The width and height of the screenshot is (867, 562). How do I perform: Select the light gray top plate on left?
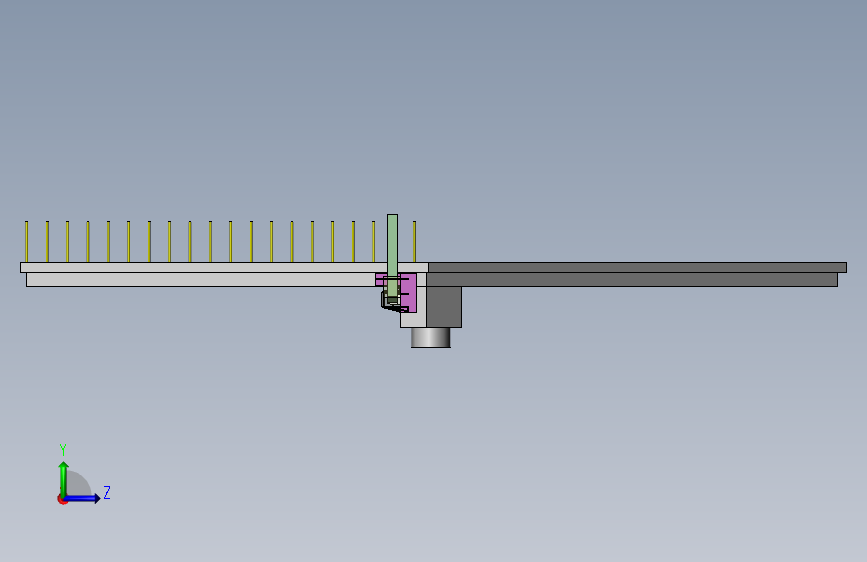point(224,268)
